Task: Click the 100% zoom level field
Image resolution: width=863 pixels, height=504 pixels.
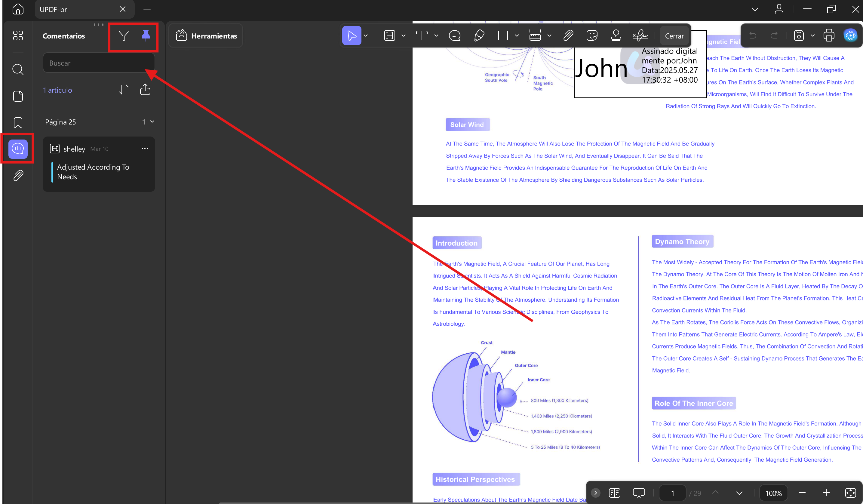Action: point(774,493)
